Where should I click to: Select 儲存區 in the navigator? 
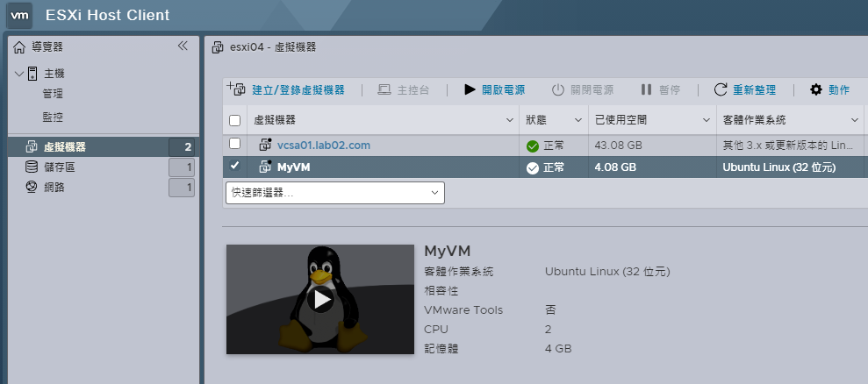pyautogui.click(x=59, y=167)
